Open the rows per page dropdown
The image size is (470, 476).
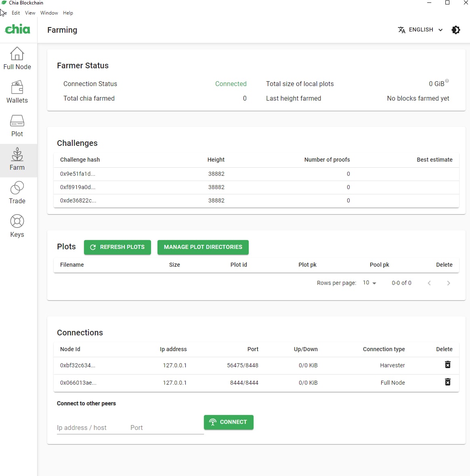(x=369, y=282)
